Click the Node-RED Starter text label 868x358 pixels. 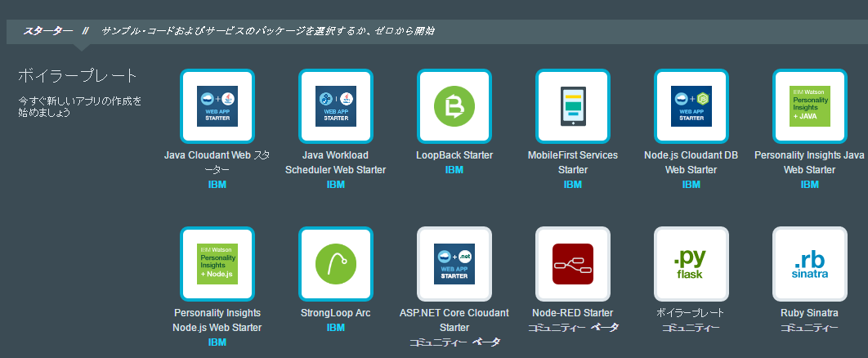[572, 313]
